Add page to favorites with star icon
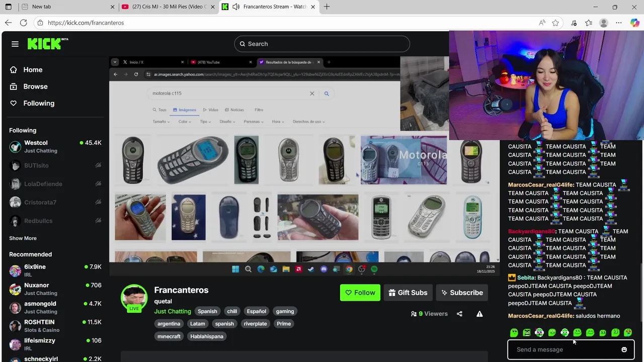The height and width of the screenshot is (362, 644). (555, 23)
